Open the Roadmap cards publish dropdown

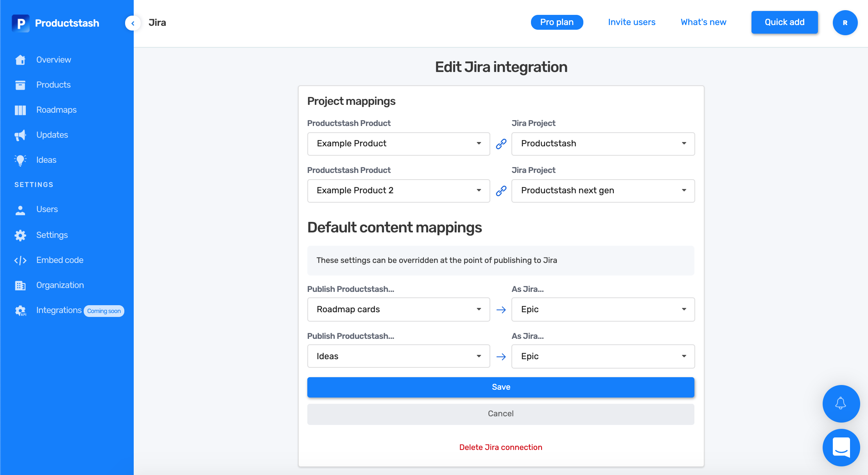click(398, 309)
